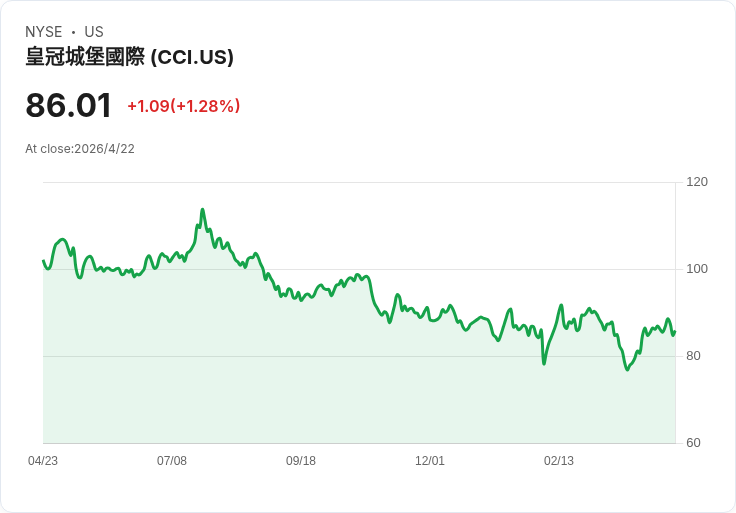Open the 皇冠城堡國際 (CCI.US) stock title
Viewport: 736px width, 513px height.
coord(129,57)
